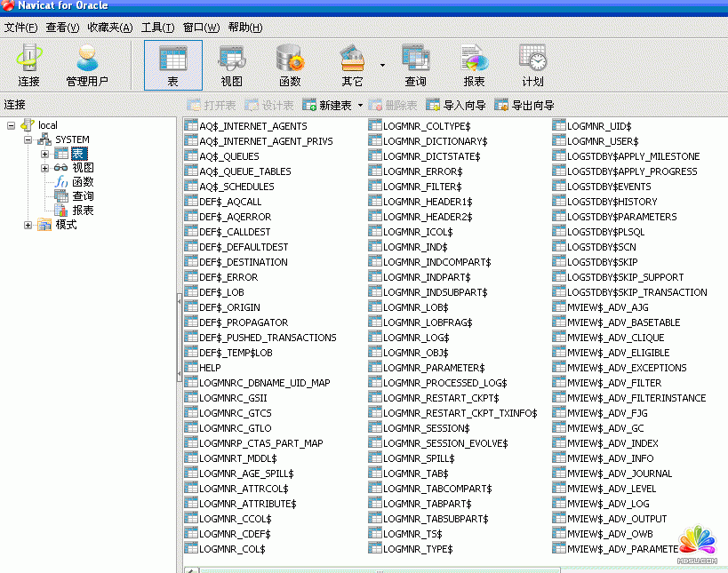728x573 pixels.
Task: Select the HELP table in list
Action: 210,368
